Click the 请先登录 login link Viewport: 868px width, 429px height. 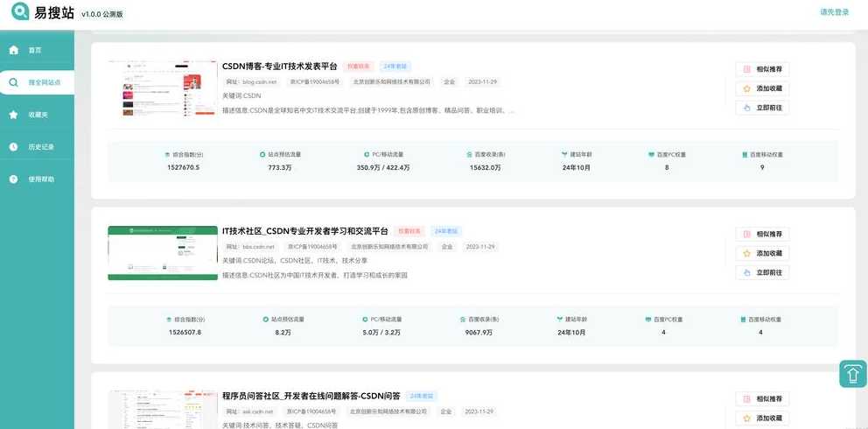pos(834,12)
